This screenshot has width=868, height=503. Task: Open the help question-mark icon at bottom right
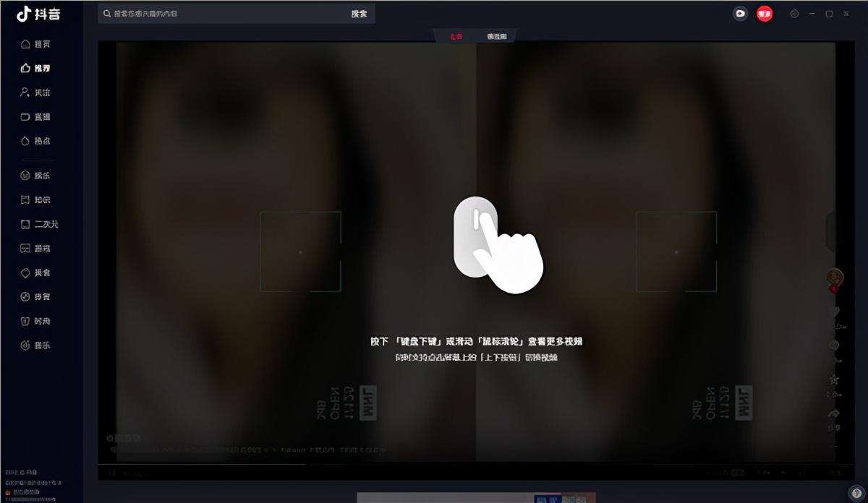pos(856,493)
